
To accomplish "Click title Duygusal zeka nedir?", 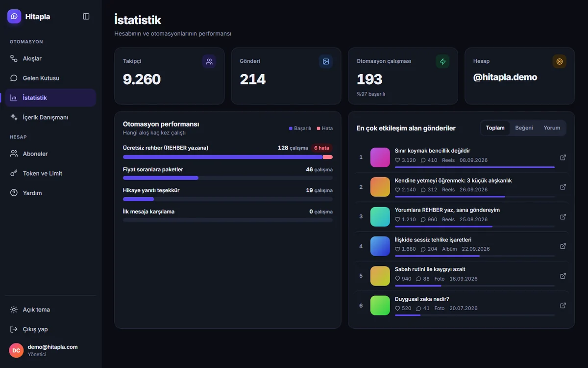I will (x=422, y=299).
